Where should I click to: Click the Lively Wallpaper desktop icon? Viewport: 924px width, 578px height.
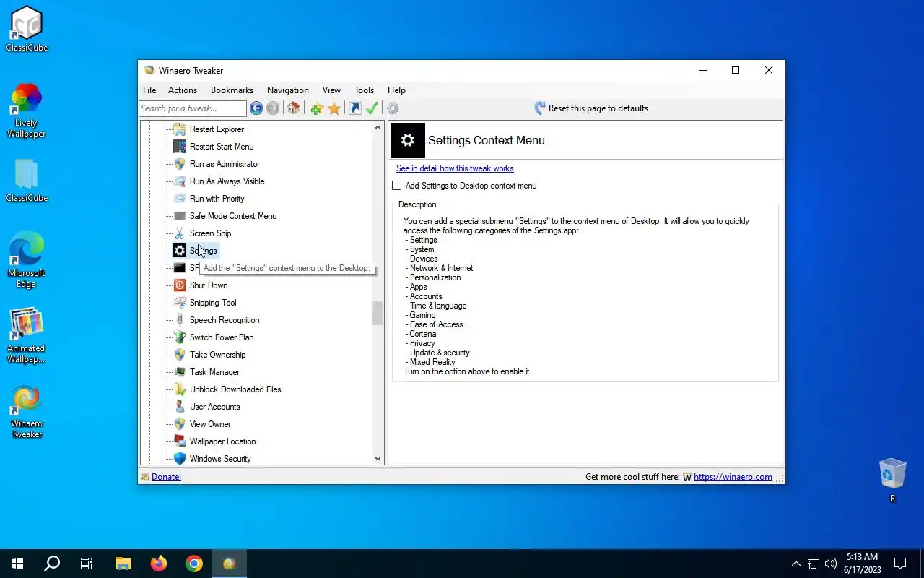27,111
